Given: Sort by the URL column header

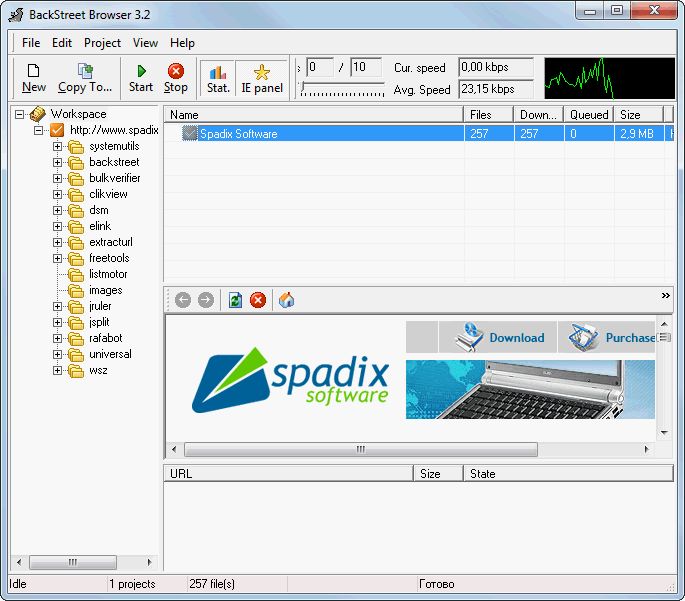Looking at the screenshot, I should 288,474.
